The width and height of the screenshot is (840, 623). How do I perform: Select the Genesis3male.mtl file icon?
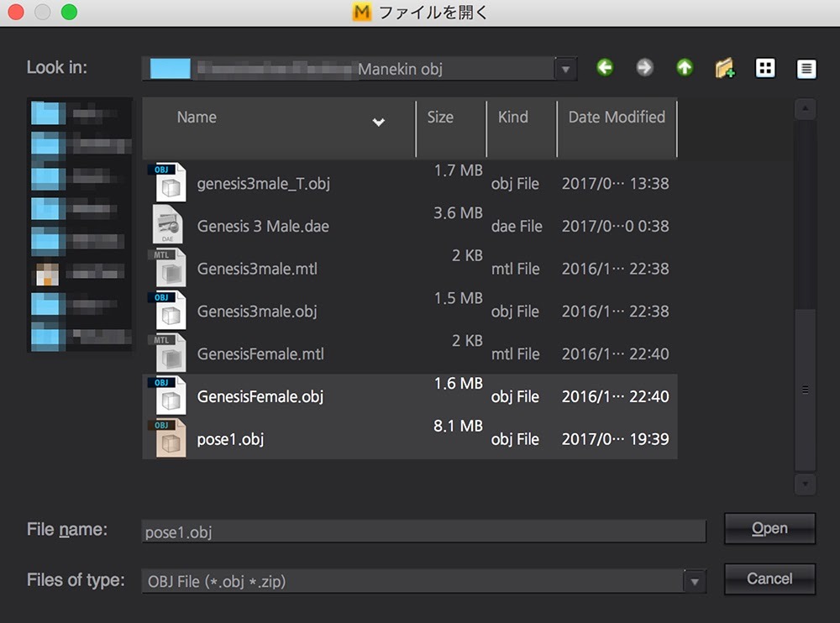[x=169, y=268]
